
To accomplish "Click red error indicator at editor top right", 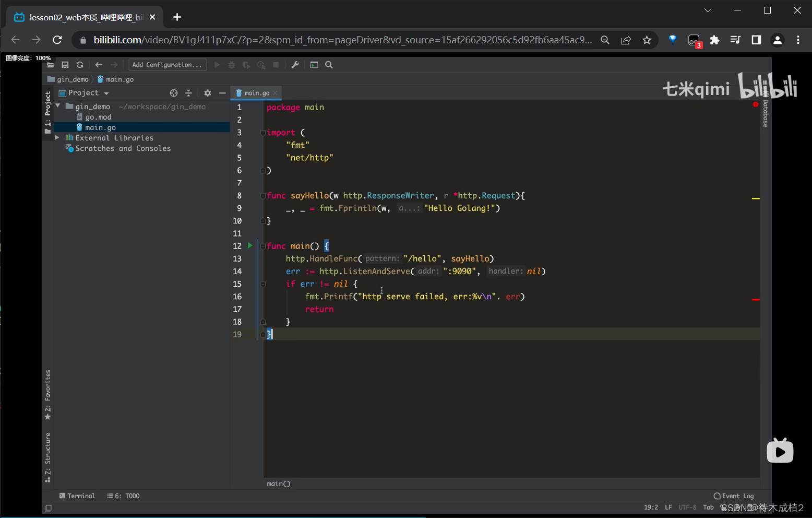I will 755,104.
